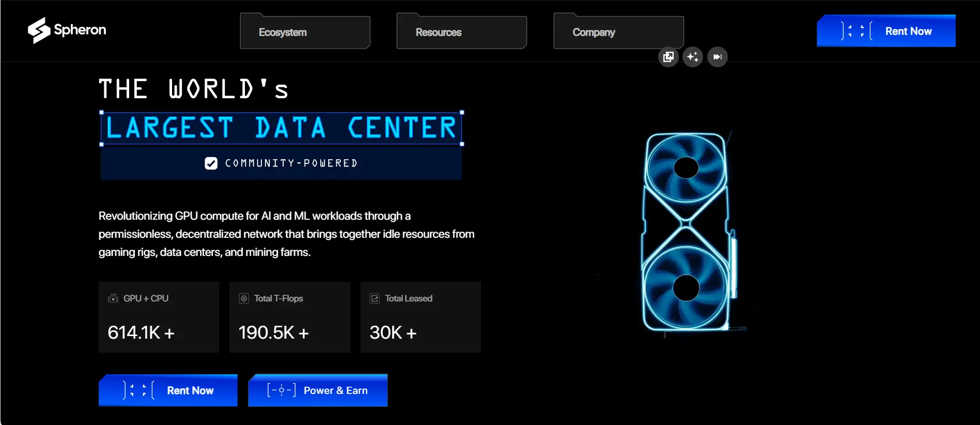The image size is (980, 425).
Task: Click the pop-out window icon
Action: [668, 57]
